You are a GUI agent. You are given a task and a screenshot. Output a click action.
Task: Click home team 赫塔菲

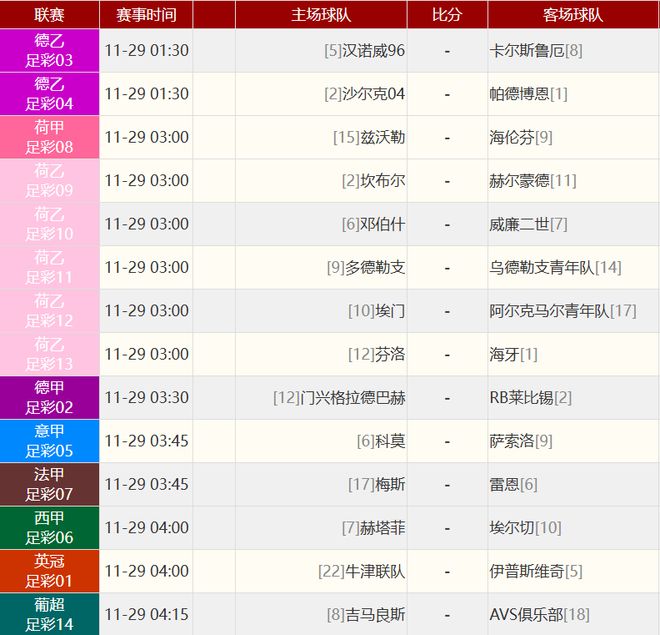pyautogui.click(x=382, y=528)
